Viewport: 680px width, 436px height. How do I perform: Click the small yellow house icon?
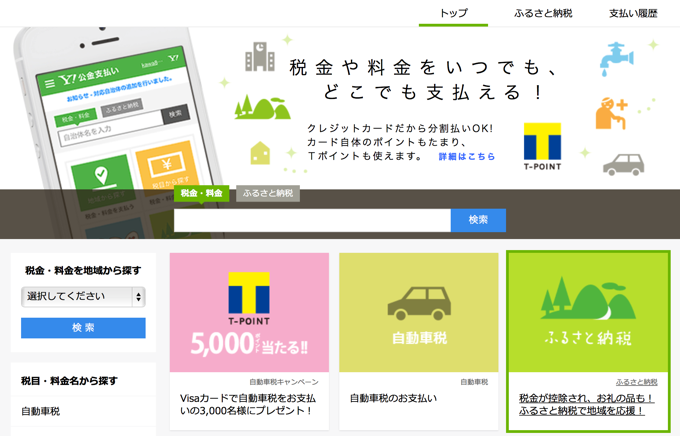click(x=260, y=153)
